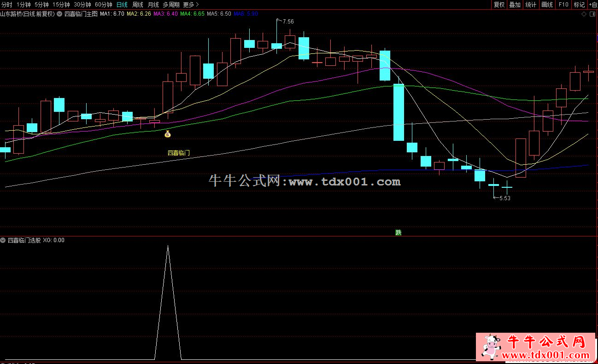Open 四喜临门选股 sub-chart dropdown arrow
This screenshot has height=364, width=598.
point(3,240)
